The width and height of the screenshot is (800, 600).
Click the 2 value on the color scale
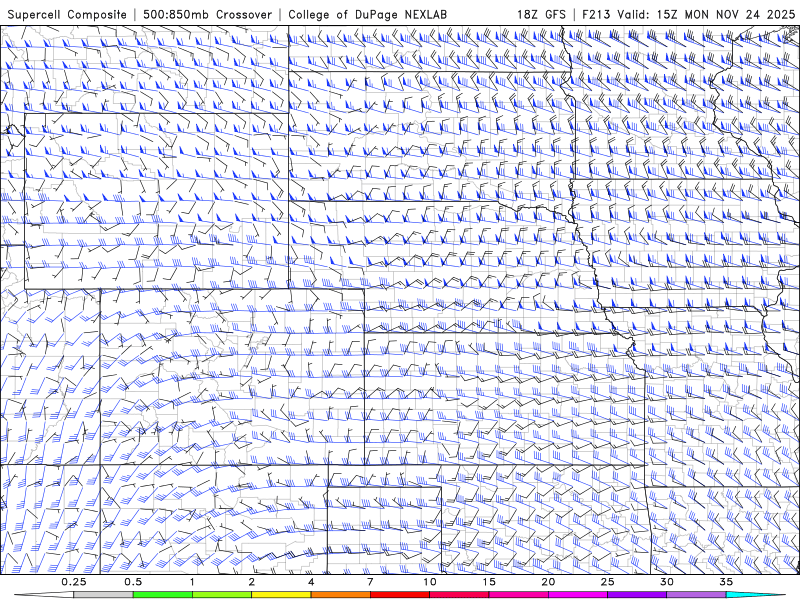[252, 582]
